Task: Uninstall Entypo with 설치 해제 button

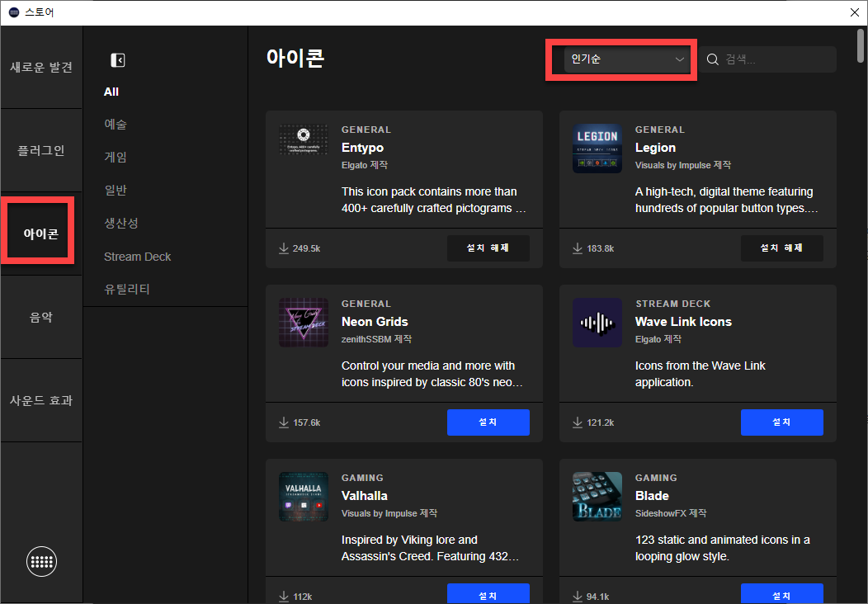Action: point(488,248)
